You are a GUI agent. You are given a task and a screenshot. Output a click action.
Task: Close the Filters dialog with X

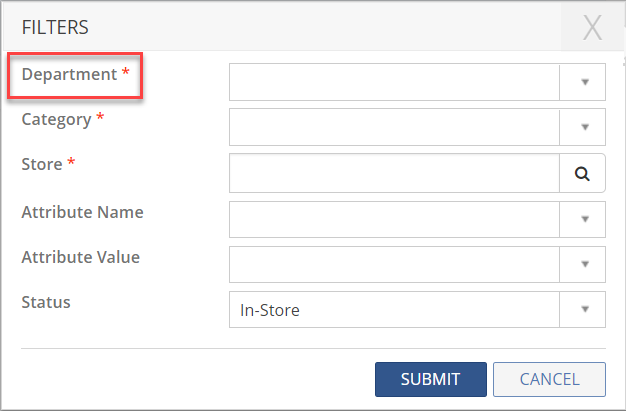click(x=592, y=28)
